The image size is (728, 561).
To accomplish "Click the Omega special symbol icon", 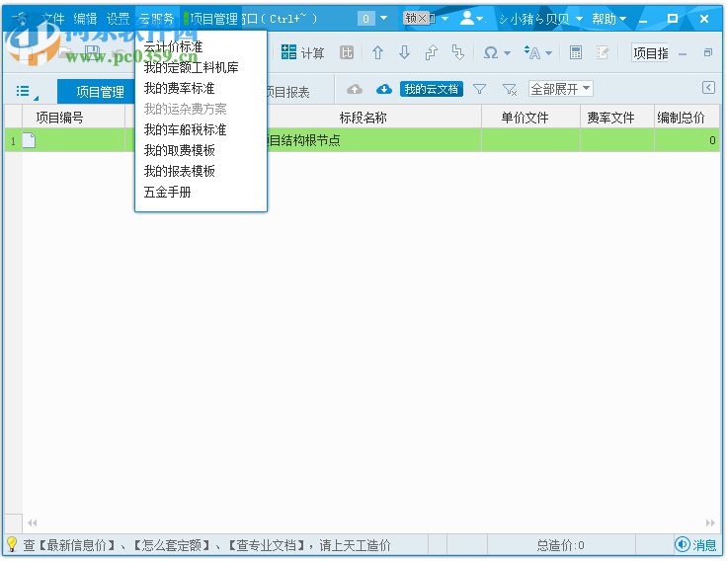I will point(491,53).
